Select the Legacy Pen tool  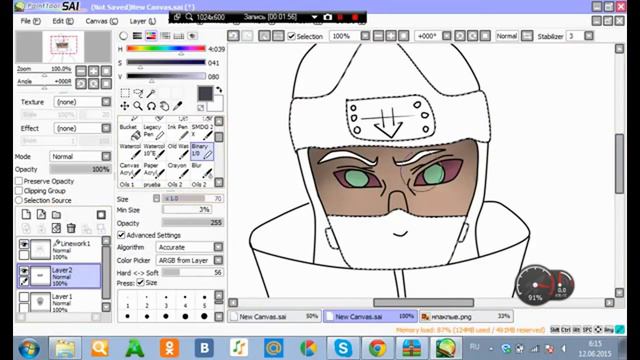coord(154,132)
